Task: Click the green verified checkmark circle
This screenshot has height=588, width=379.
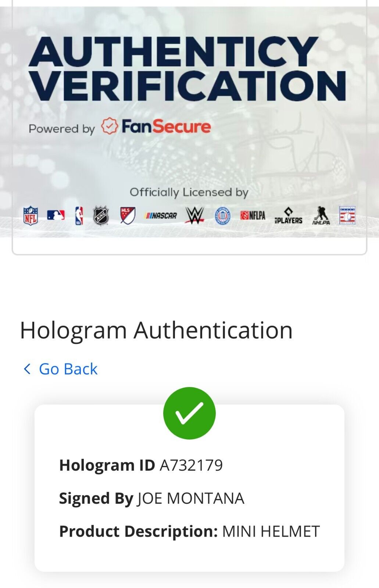Action: (189, 413)
